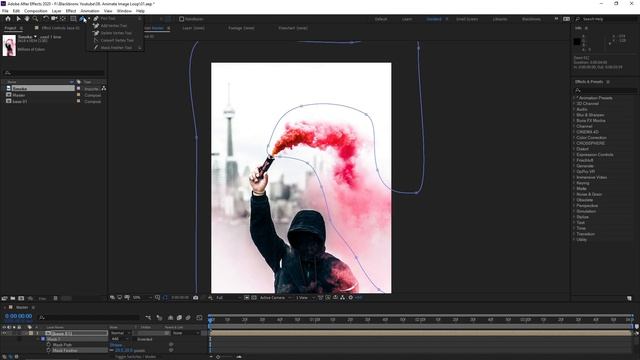Click the Toggle Switches / Modes button

(136, 357)
